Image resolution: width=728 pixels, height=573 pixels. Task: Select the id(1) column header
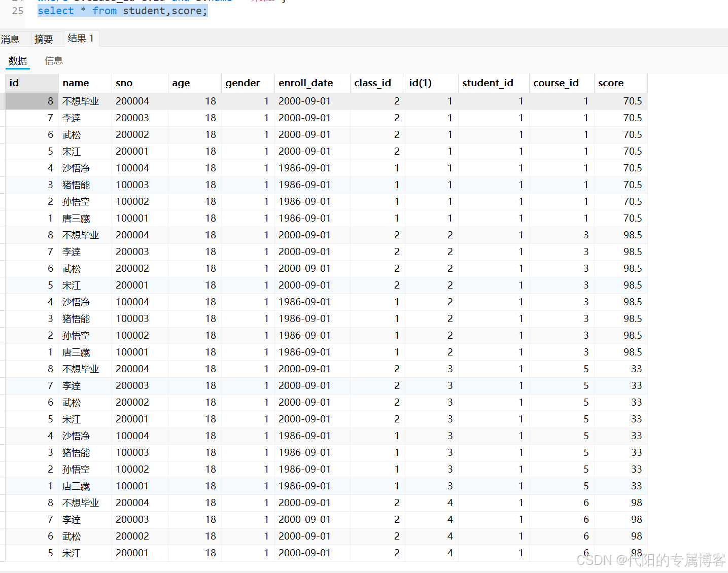click(431, 83)
